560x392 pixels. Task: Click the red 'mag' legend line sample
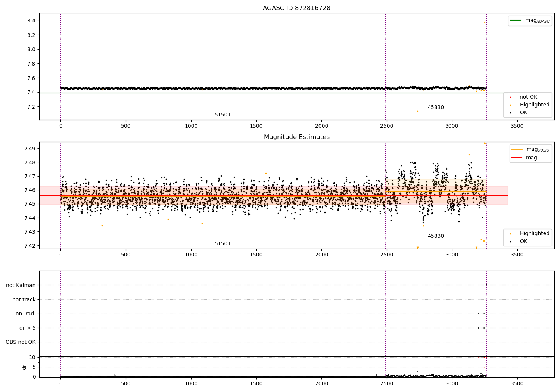point(517,158)
